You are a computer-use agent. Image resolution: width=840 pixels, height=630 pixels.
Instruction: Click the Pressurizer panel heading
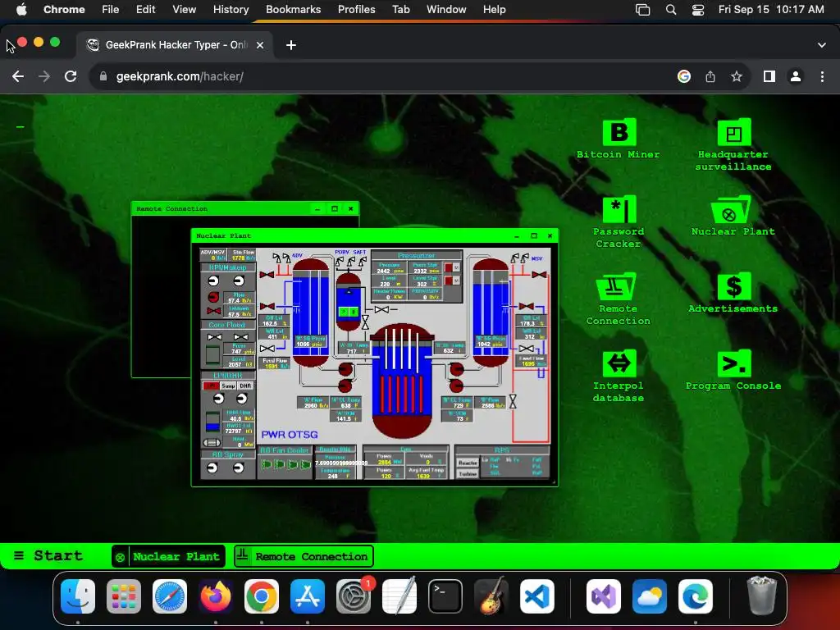pos(416,256)
